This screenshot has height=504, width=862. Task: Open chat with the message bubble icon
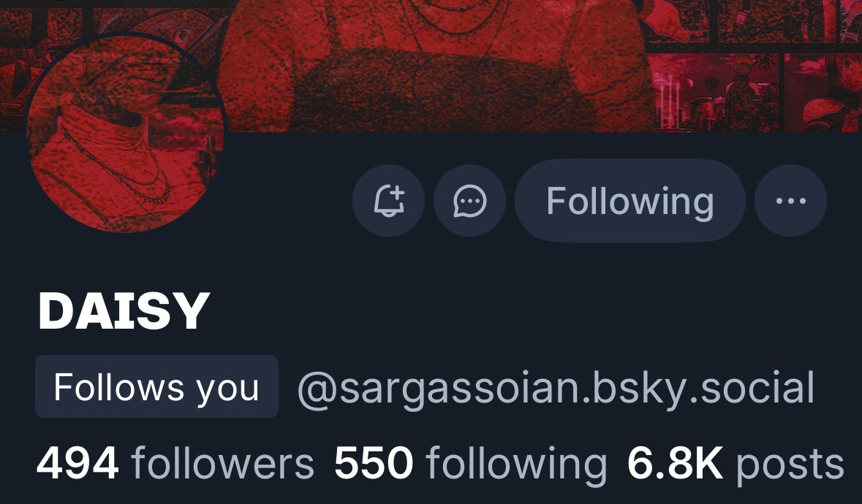point(469,200)
